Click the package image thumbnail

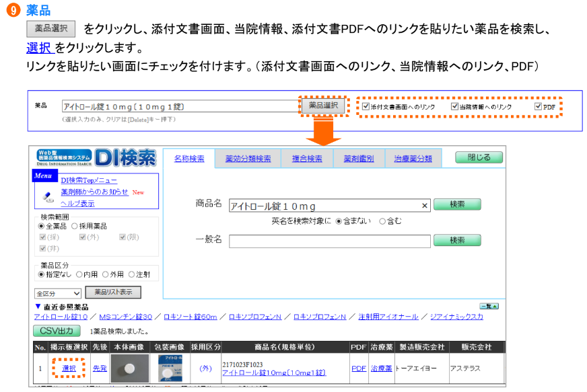tap(170, 368)
